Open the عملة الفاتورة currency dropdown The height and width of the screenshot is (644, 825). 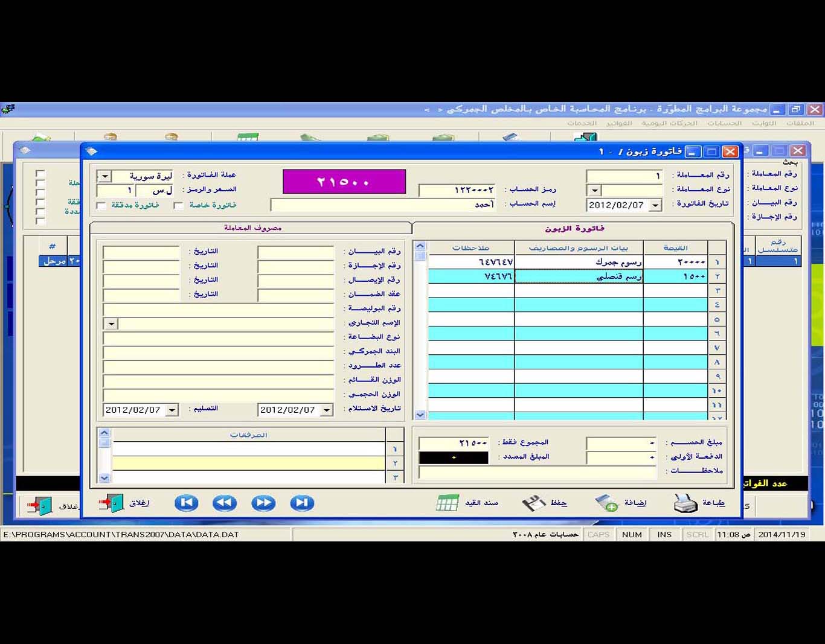(x=104, y=176)
